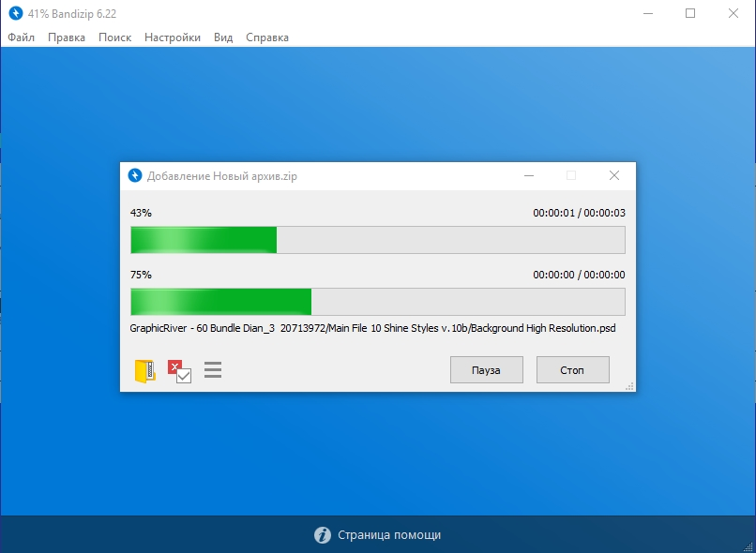This screenshot has width=756, height=553.
Task: Click the current file 75% progress bar
Action: click(378, 302)
